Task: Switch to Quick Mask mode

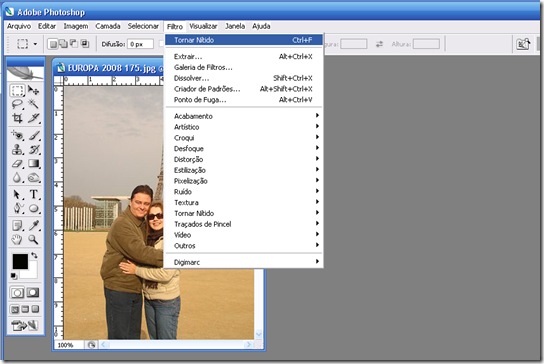Action: [x=33, y=293]
